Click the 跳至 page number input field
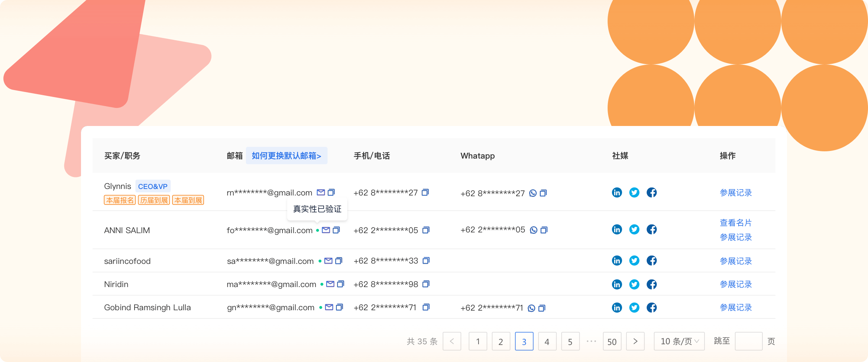 (748, 341)
